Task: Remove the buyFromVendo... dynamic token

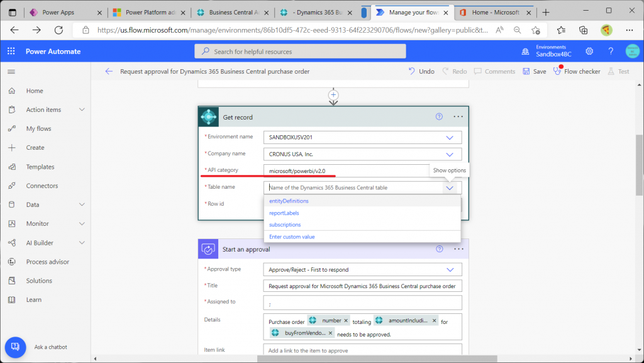Action: point(330,333)
